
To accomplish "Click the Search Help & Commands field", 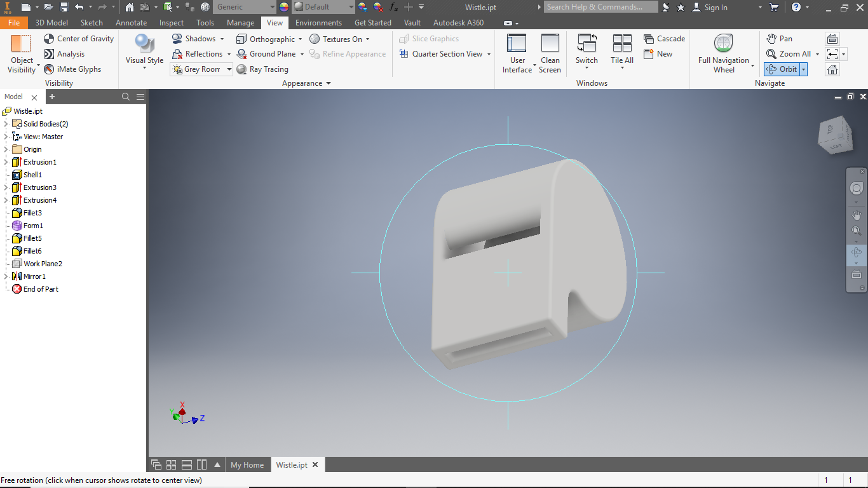I will pos(601,7).
